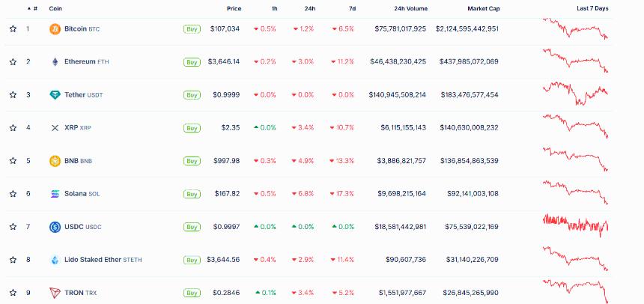
Task: Click the Bitcoin coin logo icon
Action: point(55,28)
